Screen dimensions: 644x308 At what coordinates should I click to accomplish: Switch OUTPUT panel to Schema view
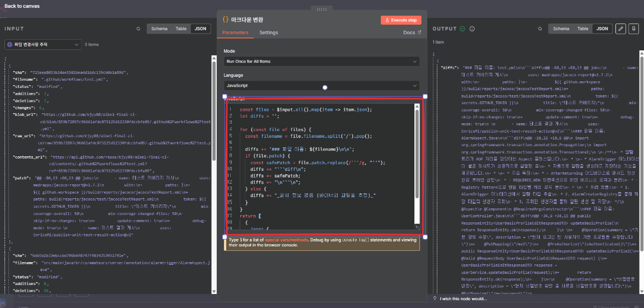click(x=561, y=29)
